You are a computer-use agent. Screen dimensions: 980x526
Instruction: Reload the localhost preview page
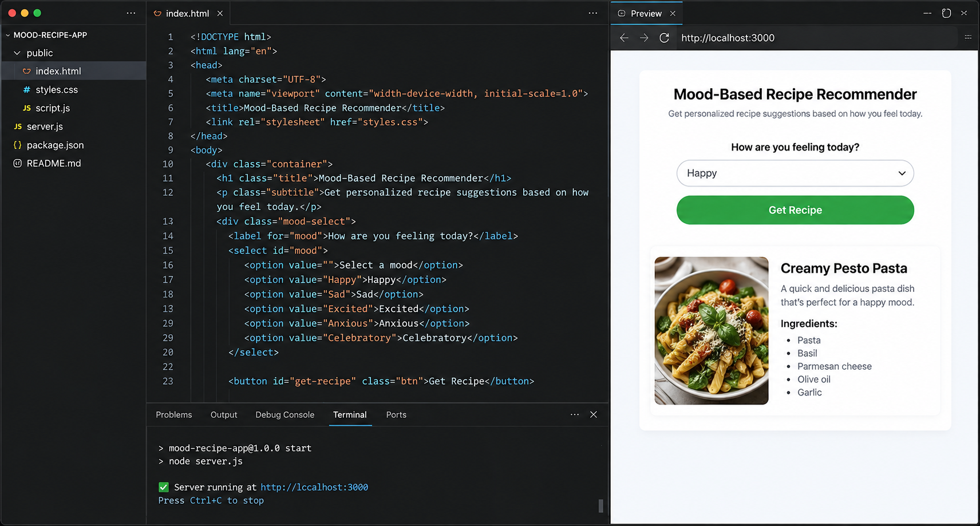[664, 38]
